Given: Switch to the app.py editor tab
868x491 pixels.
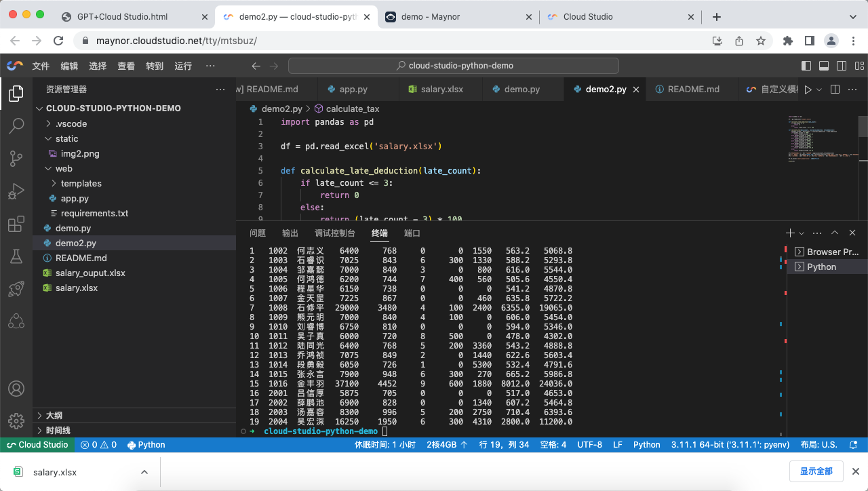Looking at the screenshot, I should 353,89.
